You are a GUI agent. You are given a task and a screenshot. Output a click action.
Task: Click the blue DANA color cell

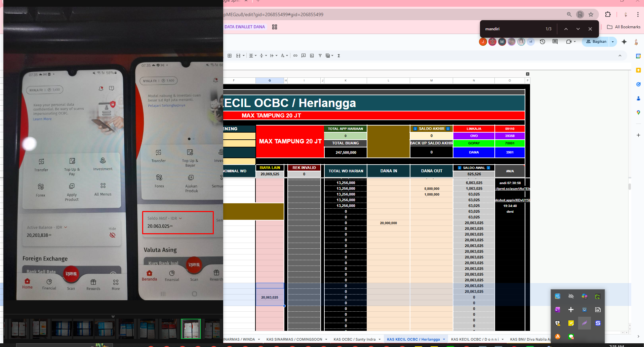pos(474,152)
